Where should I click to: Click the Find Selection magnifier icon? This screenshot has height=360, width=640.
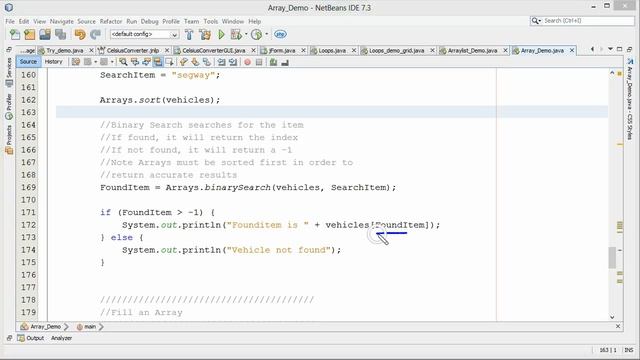123,62
